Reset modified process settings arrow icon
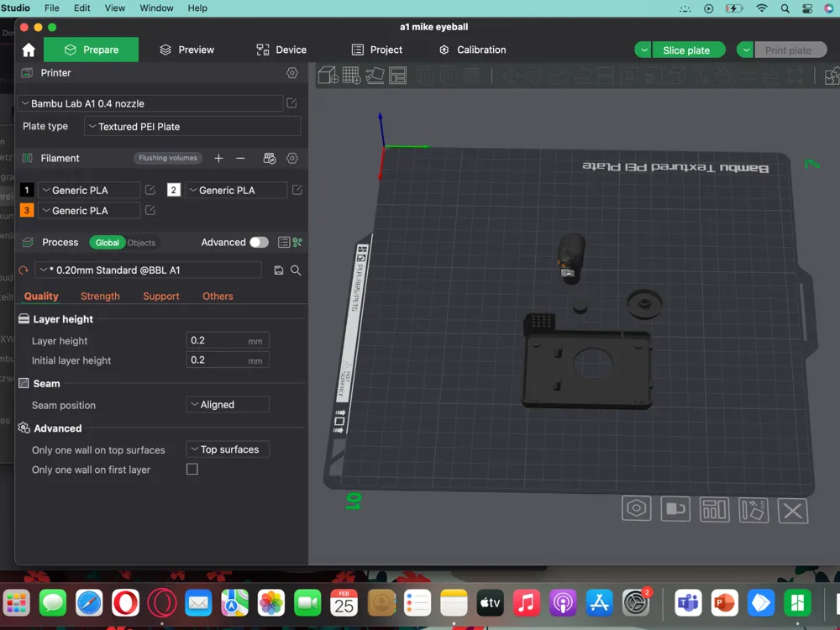The width and height of the screenshot is (840, 630). 24,270
